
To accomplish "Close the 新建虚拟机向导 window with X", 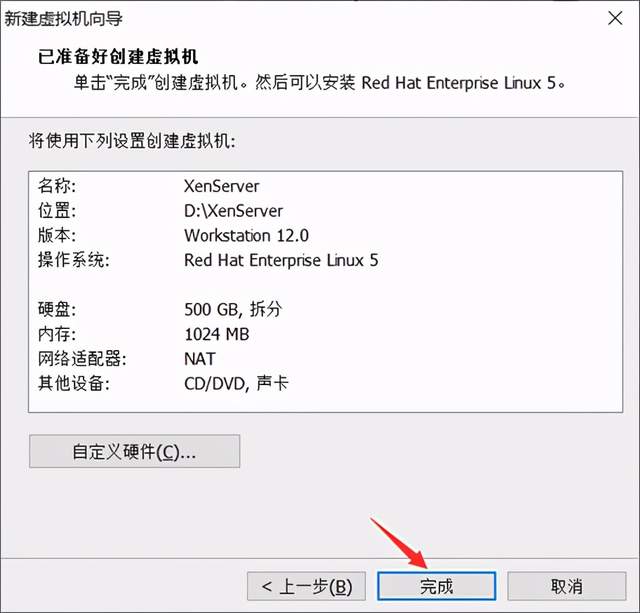I will [615, 18].
